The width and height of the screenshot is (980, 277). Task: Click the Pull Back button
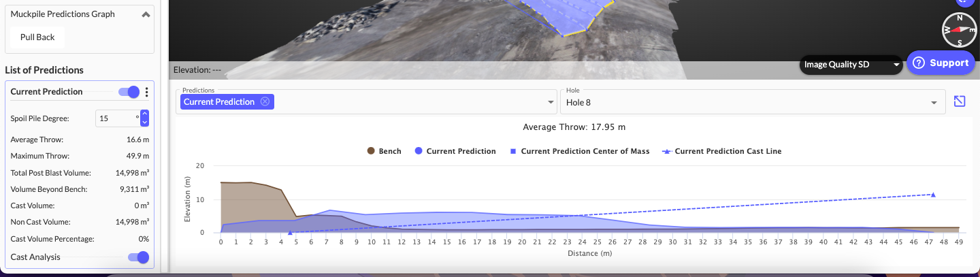coord(37,37)
